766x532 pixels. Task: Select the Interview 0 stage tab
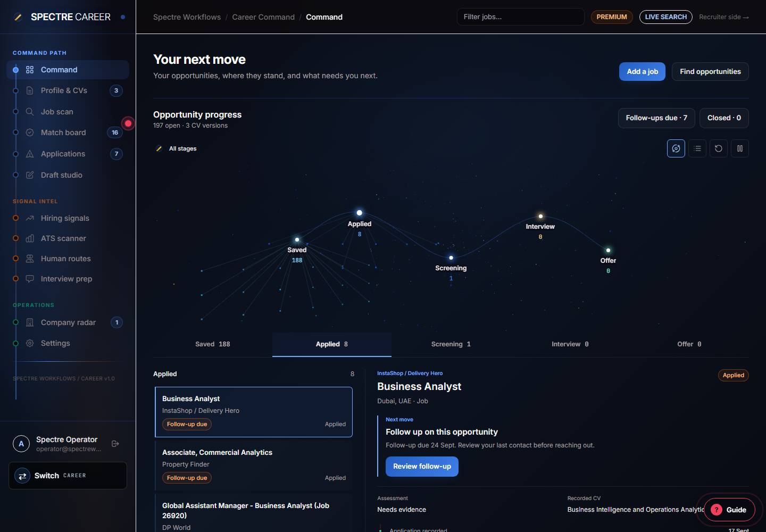pos(570,344)
